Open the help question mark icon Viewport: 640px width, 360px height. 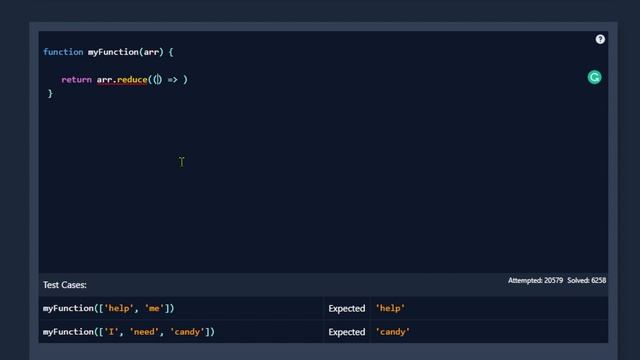click(600, 39)
